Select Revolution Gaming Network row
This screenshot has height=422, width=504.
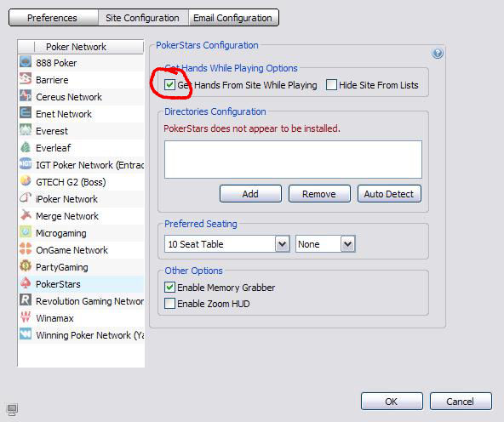[82, 301]
